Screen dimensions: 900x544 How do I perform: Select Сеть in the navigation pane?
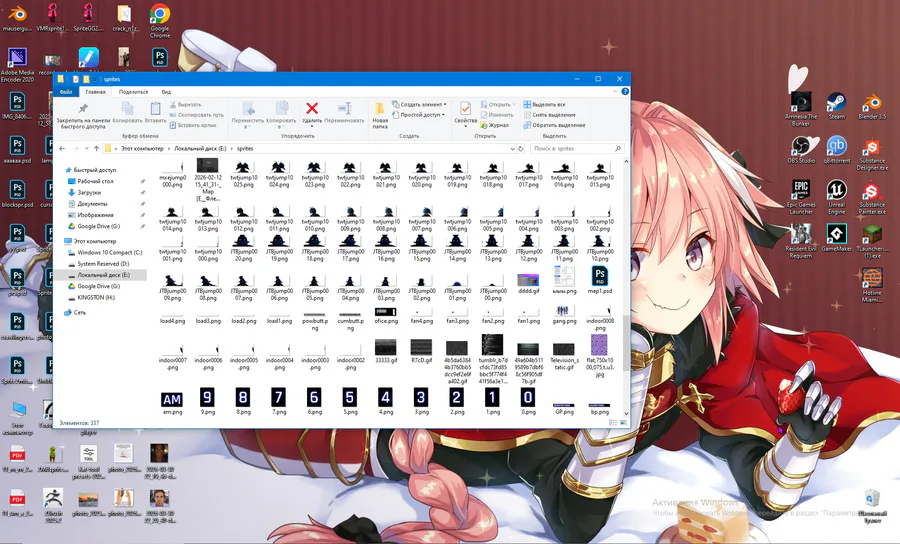(x=80, y=313)
